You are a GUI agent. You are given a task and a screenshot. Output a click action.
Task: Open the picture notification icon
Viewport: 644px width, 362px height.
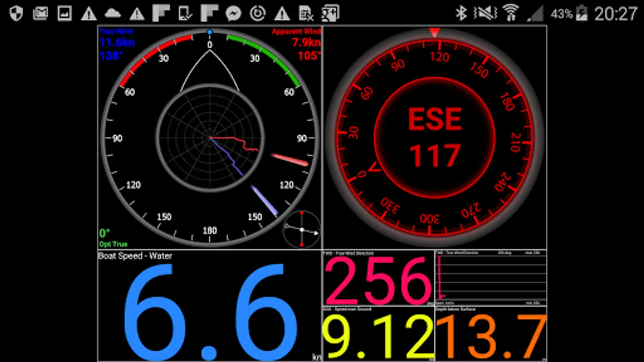(x=64, y=14)
